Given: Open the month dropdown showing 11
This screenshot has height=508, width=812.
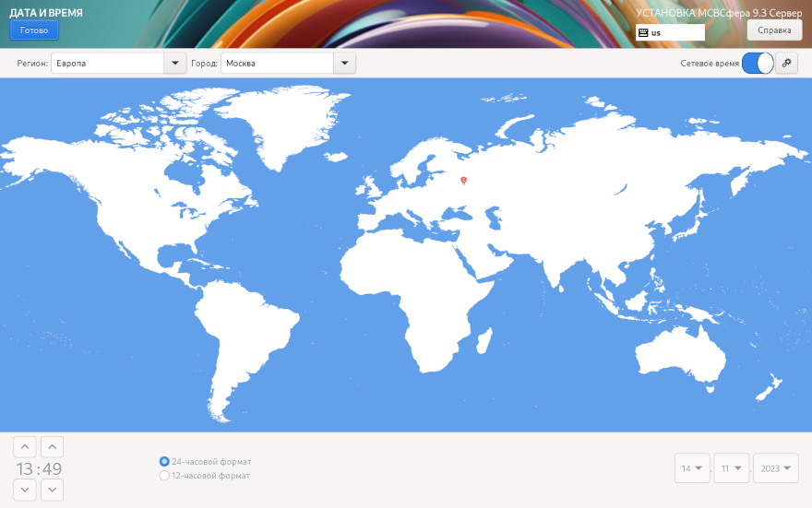Looking at the screenshot, I should 731,468.
